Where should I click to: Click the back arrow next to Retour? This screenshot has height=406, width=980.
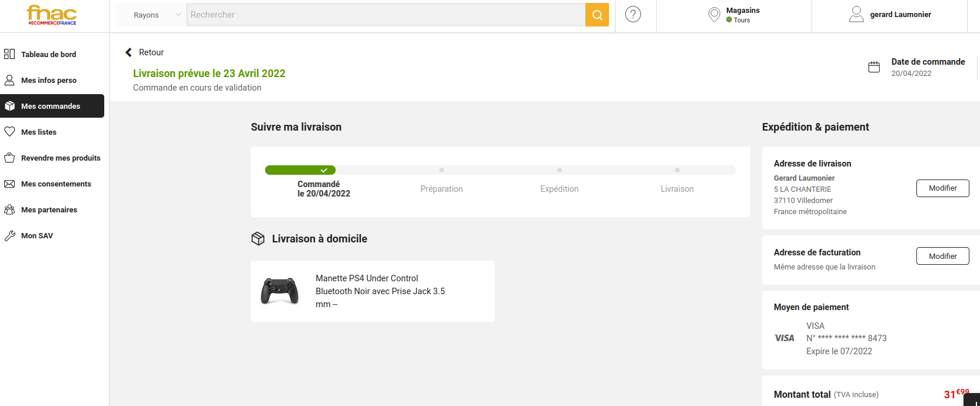(128, 52)
